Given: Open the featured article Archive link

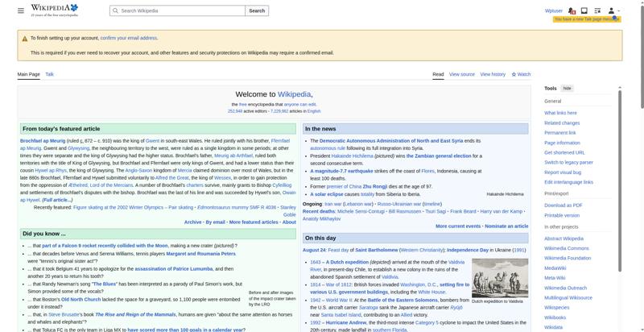Looking at the screenshot, I should (192, 222).
